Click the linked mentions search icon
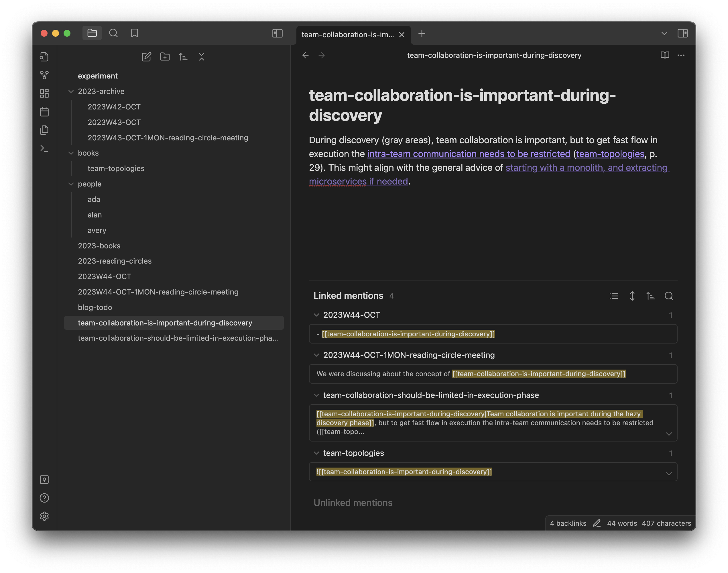Screen dimensions: 728x573 (x=668, y=296)
